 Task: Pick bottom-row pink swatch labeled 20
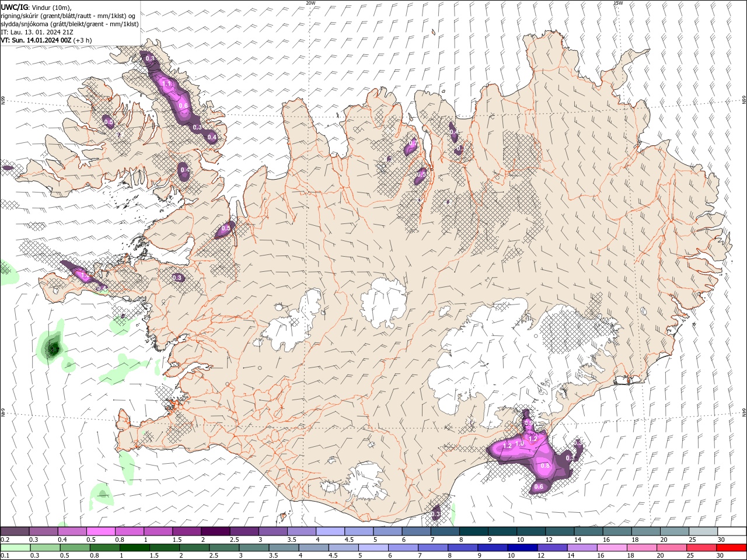[x=672, y=548]
